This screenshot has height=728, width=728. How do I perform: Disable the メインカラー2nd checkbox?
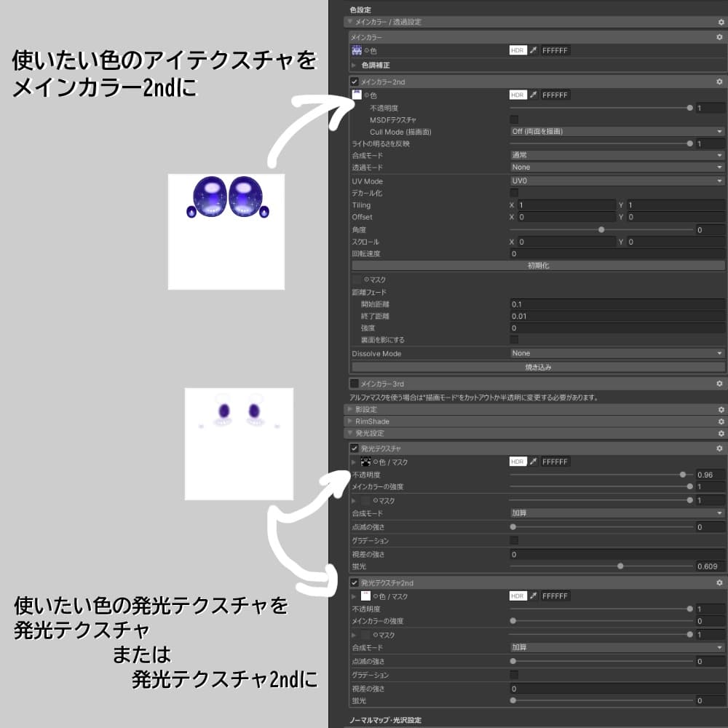(355, 82)
